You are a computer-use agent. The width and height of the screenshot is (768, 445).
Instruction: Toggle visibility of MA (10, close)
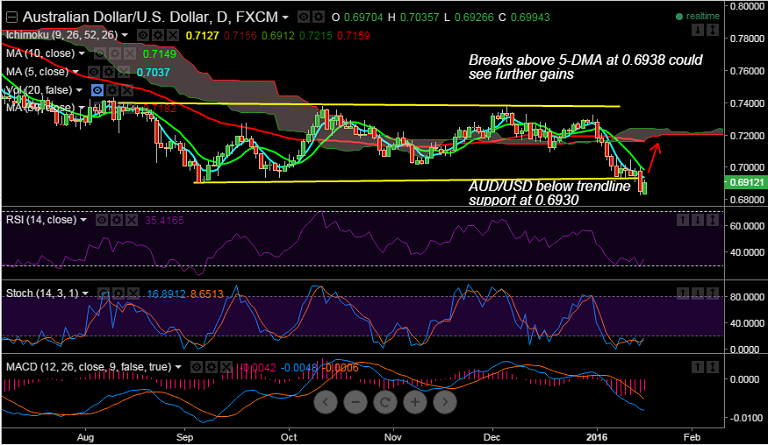(x=99, y=53)
